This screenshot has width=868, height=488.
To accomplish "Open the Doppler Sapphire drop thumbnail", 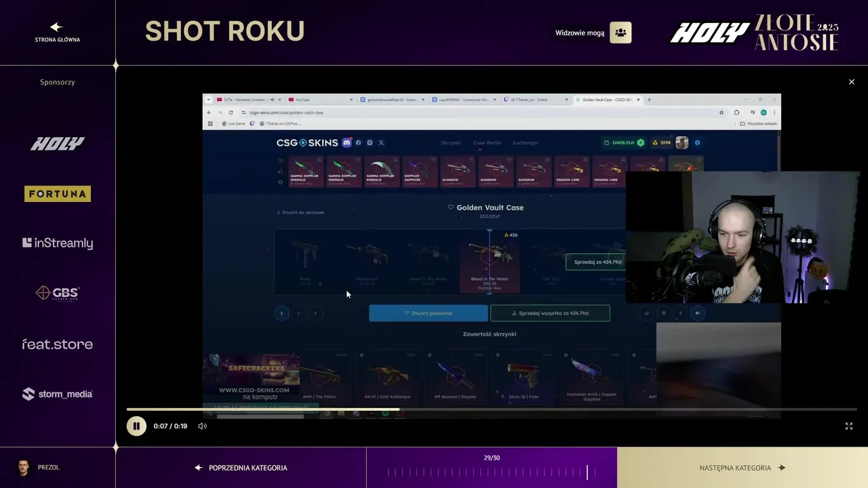I will [420, 171].
